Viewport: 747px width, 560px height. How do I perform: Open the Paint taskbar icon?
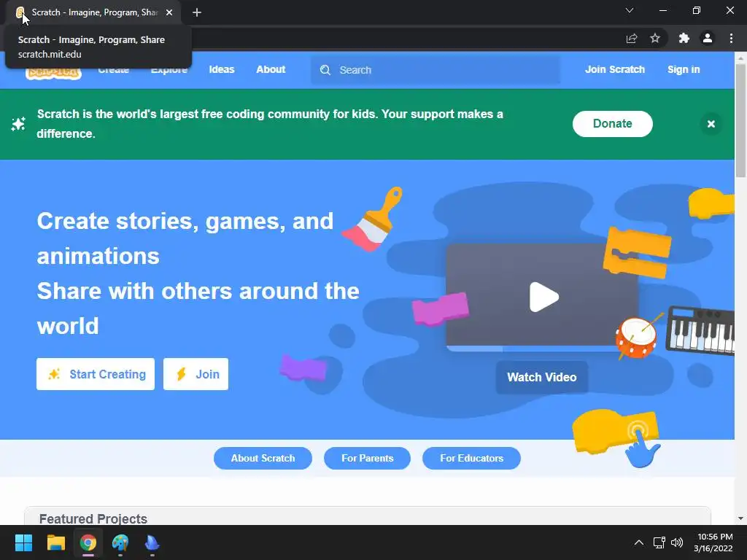[x=120, y=542]
